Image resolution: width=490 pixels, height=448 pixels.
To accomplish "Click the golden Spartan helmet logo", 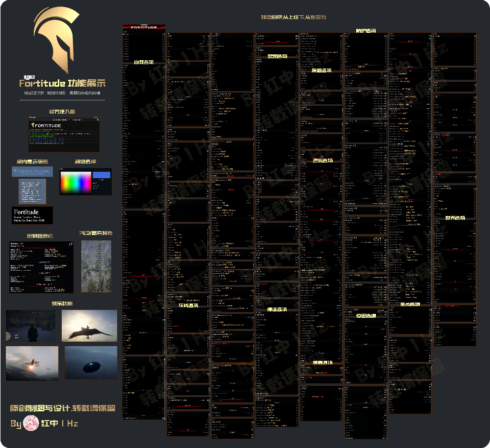I will 61,42.
